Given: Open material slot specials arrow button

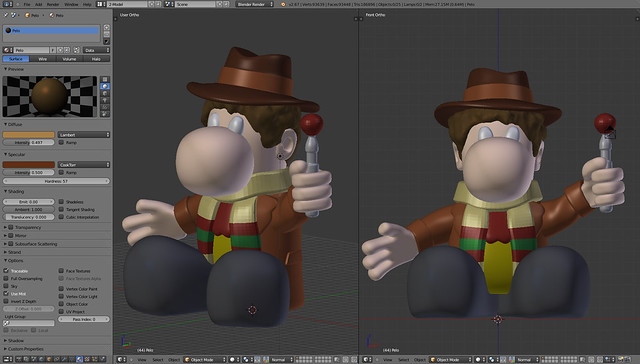Looking at the screenshot, I should tap(107, 41).
